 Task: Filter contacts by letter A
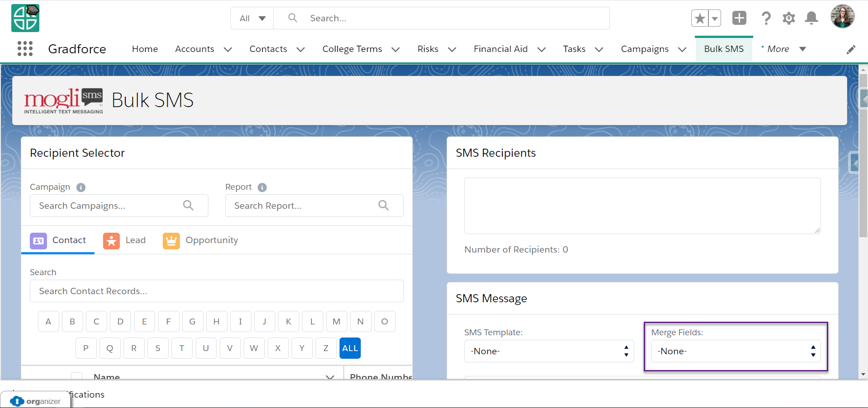point(48,322)
